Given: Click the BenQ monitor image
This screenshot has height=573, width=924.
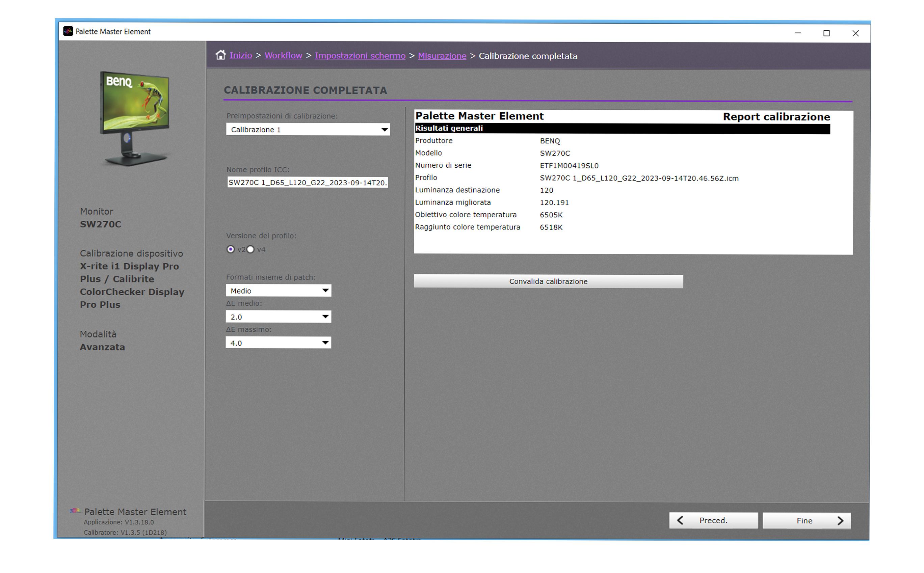Looking at the screenshot, I should (x=135, y=118).
